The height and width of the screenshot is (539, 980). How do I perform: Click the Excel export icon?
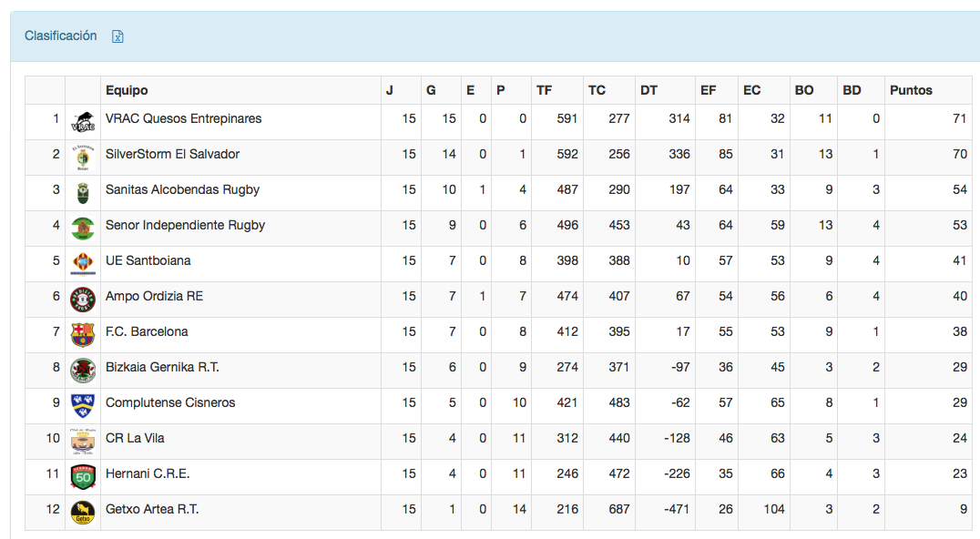click(117, 36)
